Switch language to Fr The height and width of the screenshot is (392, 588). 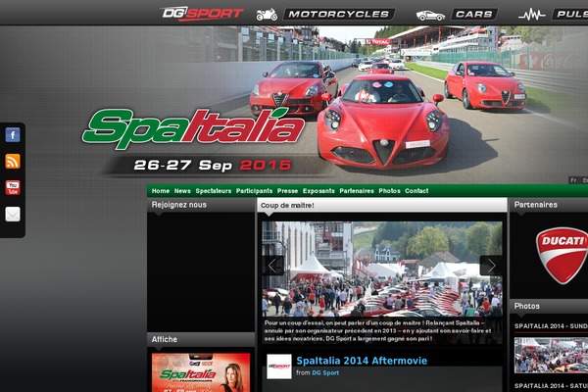pos(573,180)
